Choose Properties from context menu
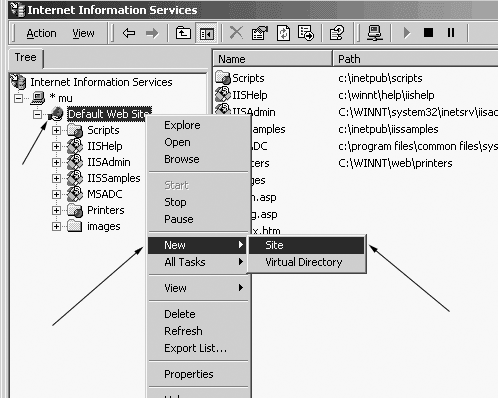This screenshot has height=398, width=498. [x=199, y=374]
